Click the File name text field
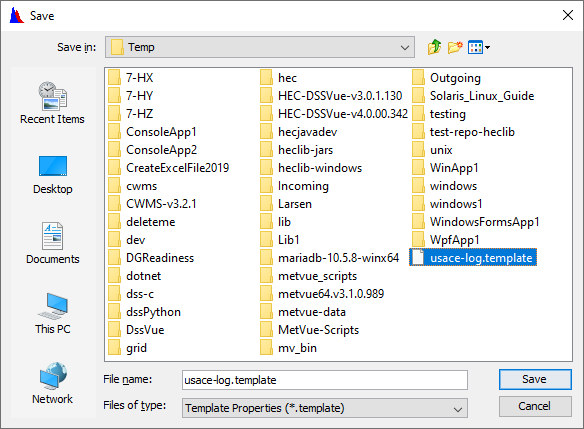Viewport: 584px width, 429px height. [325, 380]
